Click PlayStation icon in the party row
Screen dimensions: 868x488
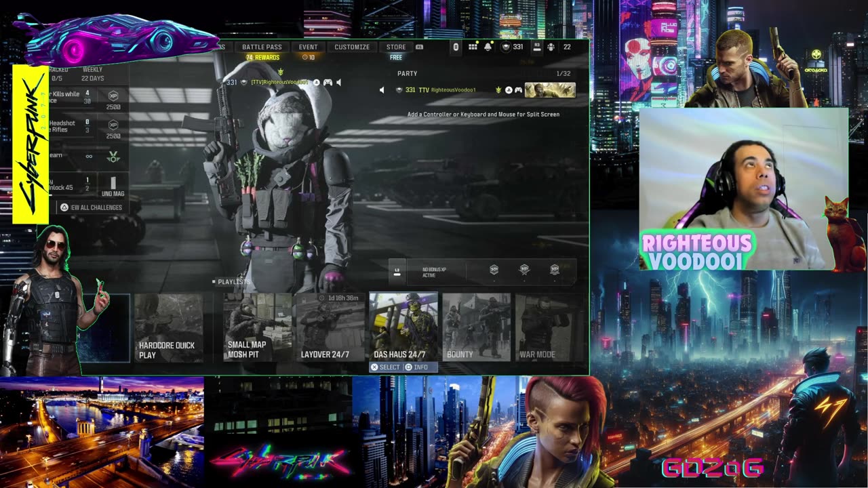pyautogui.click(x=509, y=90)
